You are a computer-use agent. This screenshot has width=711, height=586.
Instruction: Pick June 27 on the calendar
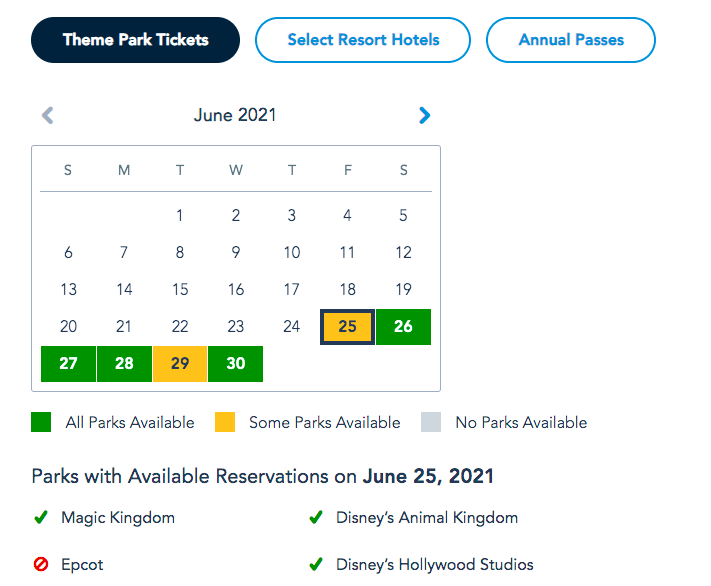[68, 364]
